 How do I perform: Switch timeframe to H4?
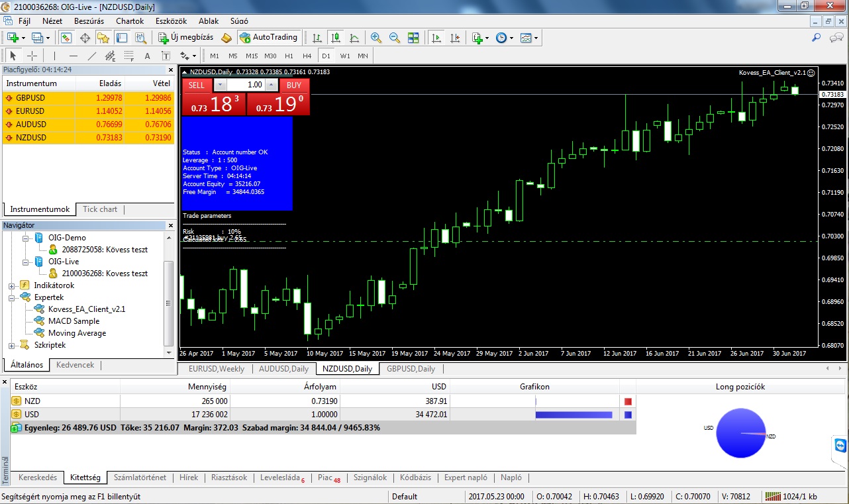307,56
